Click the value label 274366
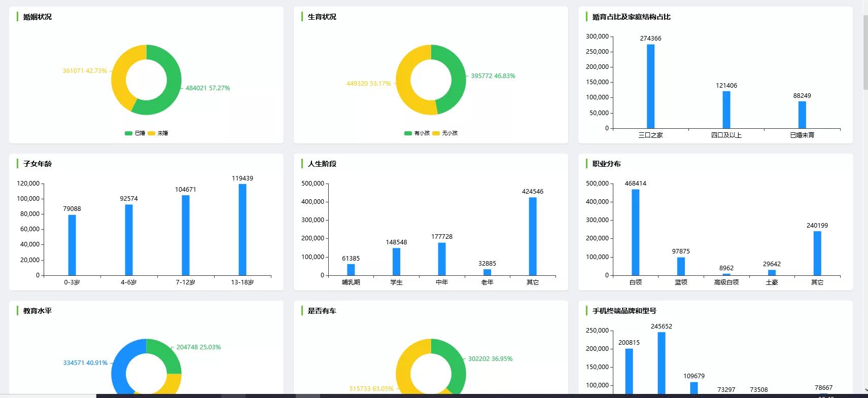Screen dimensions: 868x398 (650, 39)
